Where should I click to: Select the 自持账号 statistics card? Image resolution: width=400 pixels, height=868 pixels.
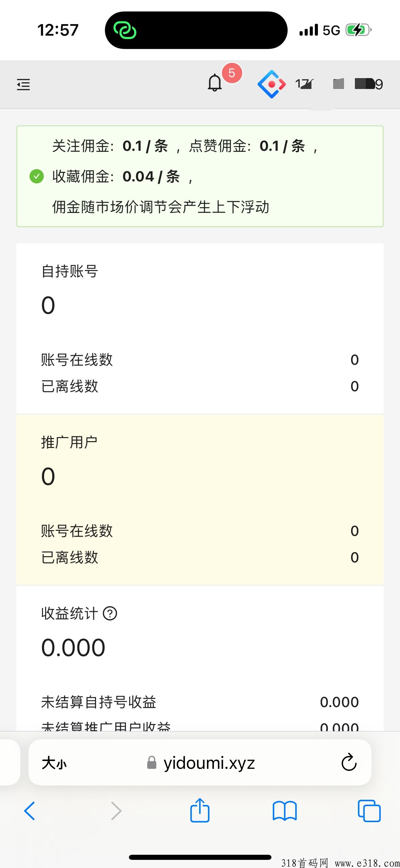pyautogui.click(x=200, y=329)
